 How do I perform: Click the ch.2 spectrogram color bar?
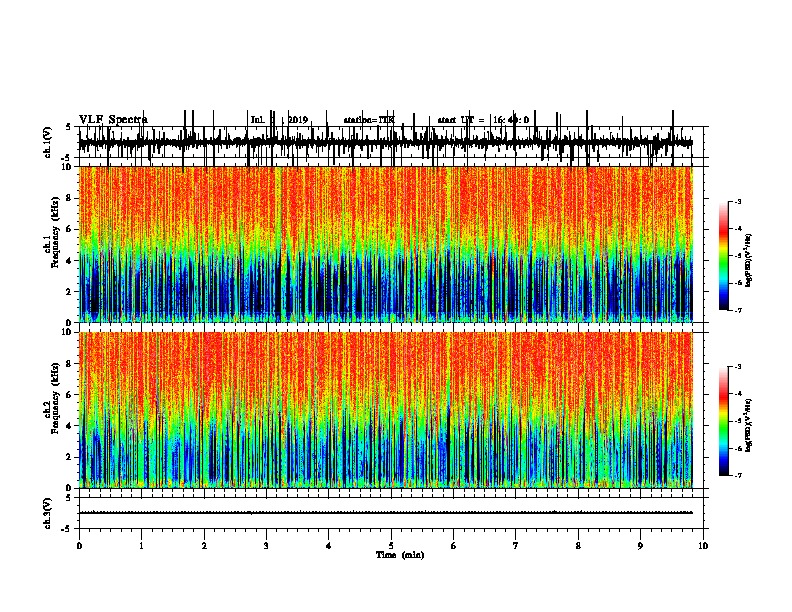pyautogui.click(x=724, y=421)
